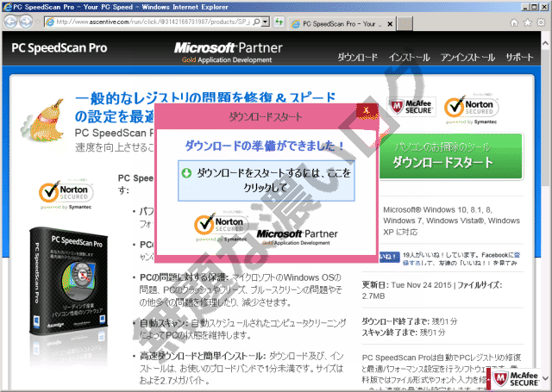Click the PC SpeedScan Pro header logo
Viewport: 552px width, 392px height.
60,47
